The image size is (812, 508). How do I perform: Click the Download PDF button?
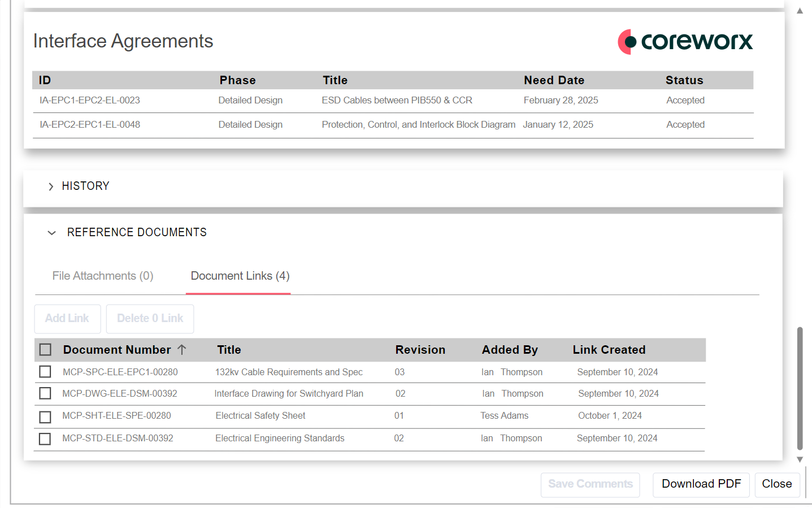[701, 484]
